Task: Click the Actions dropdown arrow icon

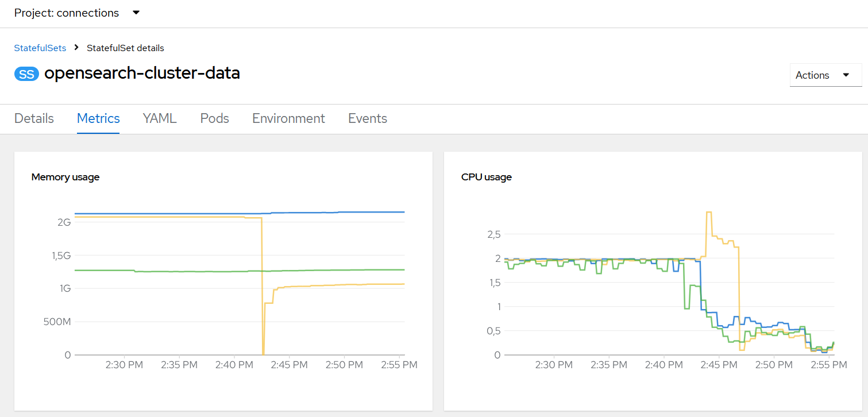Action: (x=846, y=75)
